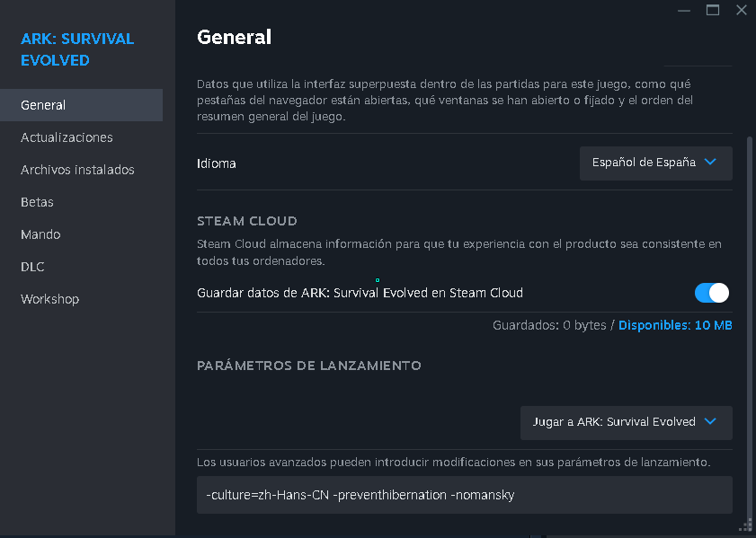756x538 pixels.
Task: Click the vertical scrollbar on the right
Action: pos(751,328)
